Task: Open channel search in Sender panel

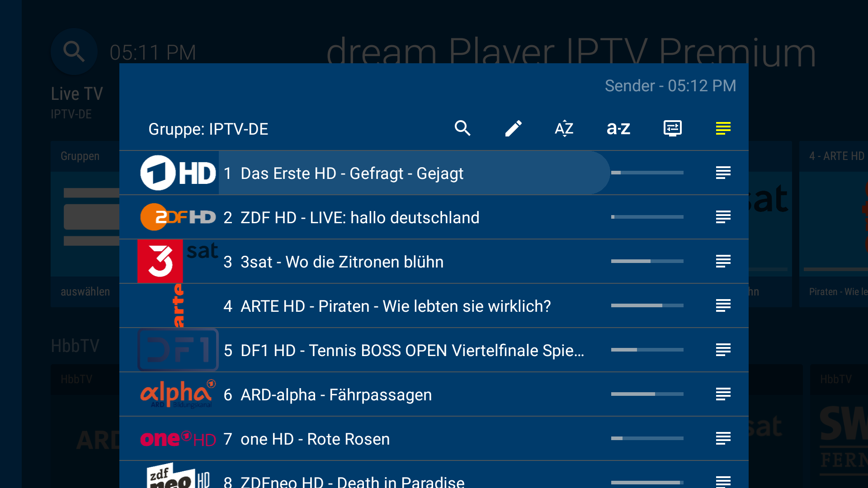Action: click(x=462, y=128)
